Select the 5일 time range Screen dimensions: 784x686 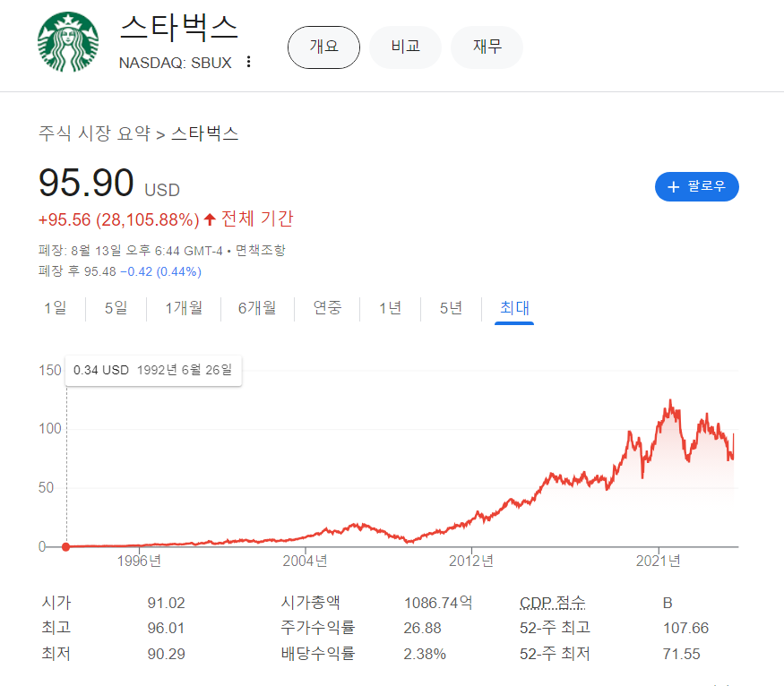(116, 308)
